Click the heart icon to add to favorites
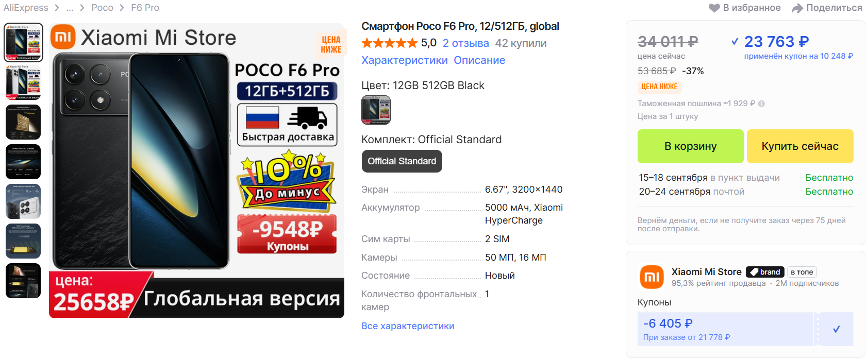 tap(714, 8)
